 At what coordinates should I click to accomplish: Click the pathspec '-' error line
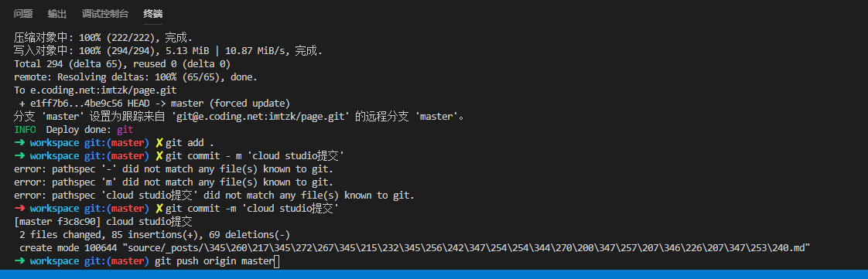point(173,168)
